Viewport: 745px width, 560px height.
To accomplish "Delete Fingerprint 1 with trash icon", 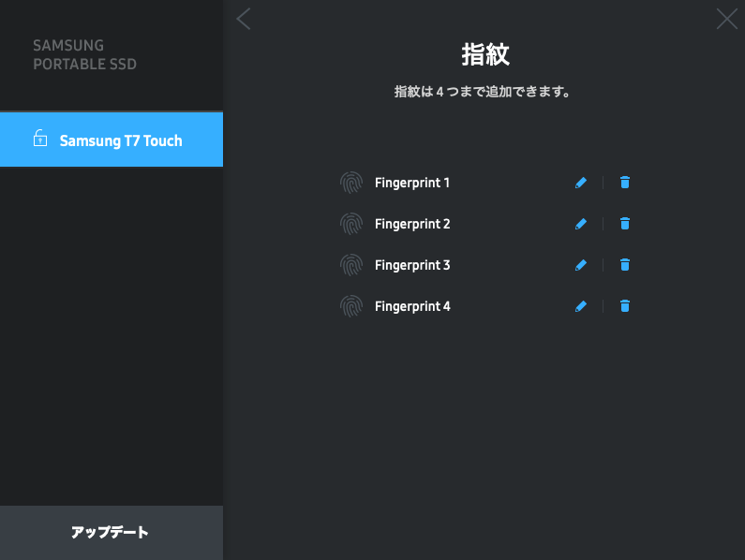I will (x=625, y=183).
